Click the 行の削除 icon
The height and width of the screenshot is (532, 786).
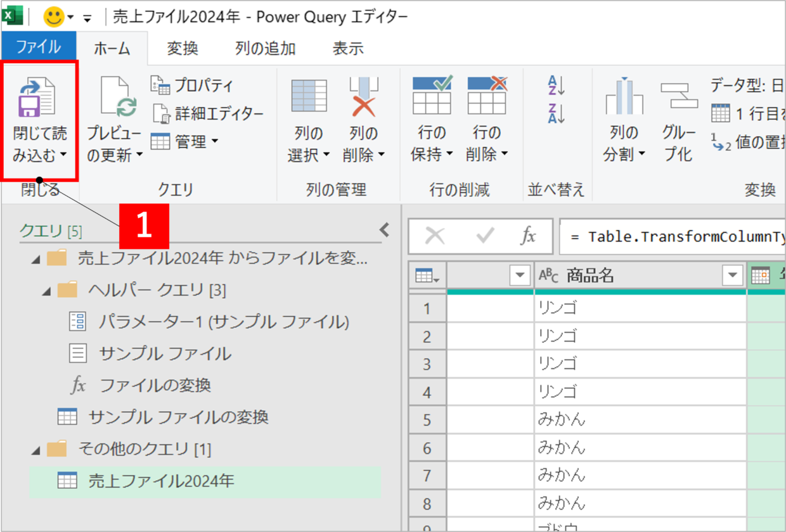[487, 95]
